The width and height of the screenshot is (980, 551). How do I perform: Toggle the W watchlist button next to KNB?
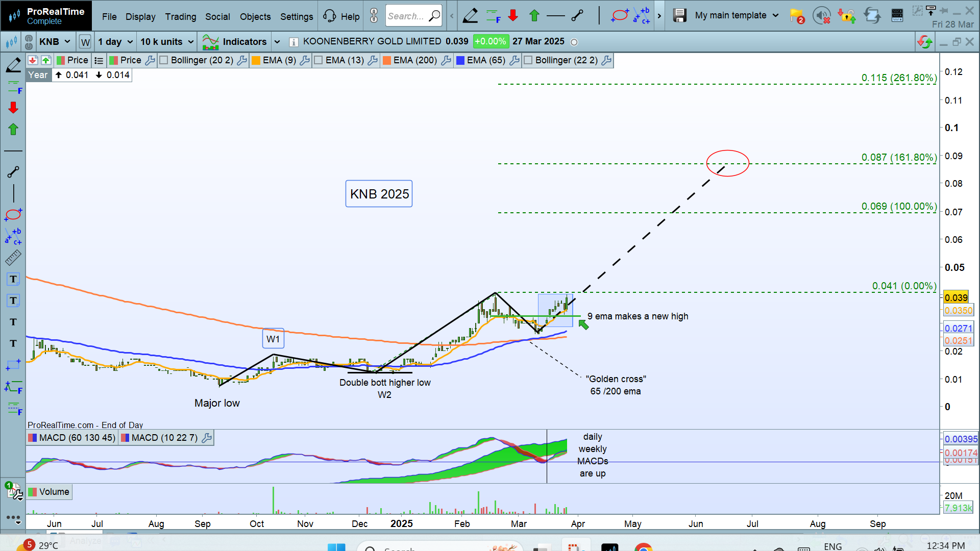pos(85,42)
